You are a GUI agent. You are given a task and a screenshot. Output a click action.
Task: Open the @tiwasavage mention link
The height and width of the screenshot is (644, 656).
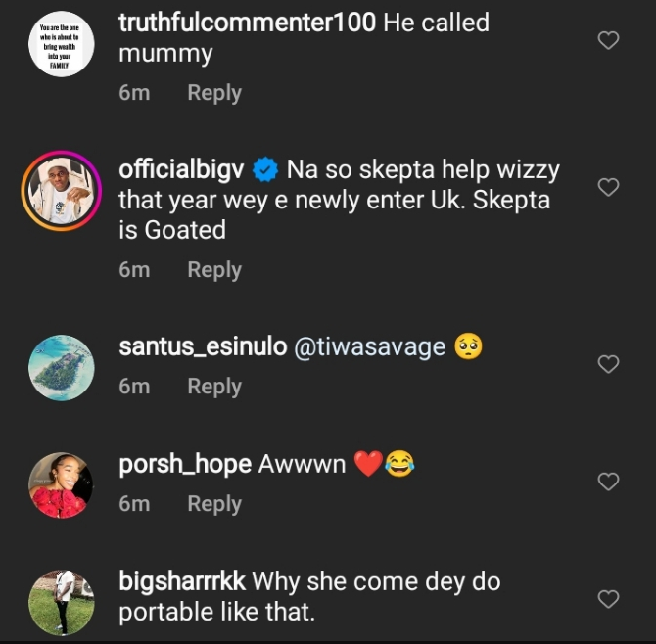tap(370, 347)
